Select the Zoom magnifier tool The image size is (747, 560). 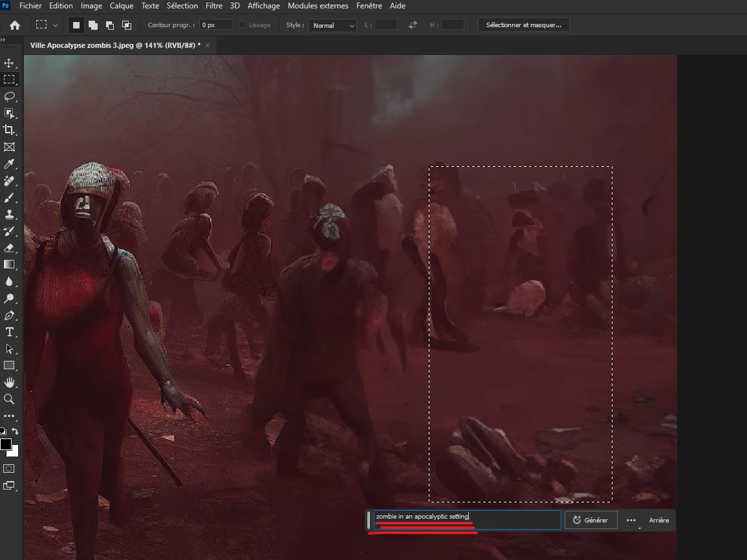click(x=9, y=399)
